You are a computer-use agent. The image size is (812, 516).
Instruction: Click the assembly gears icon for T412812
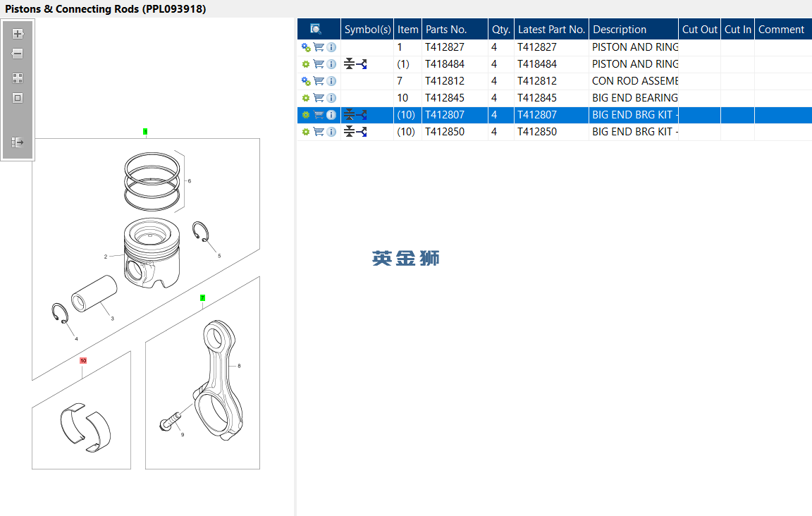[x=306, y=81]
